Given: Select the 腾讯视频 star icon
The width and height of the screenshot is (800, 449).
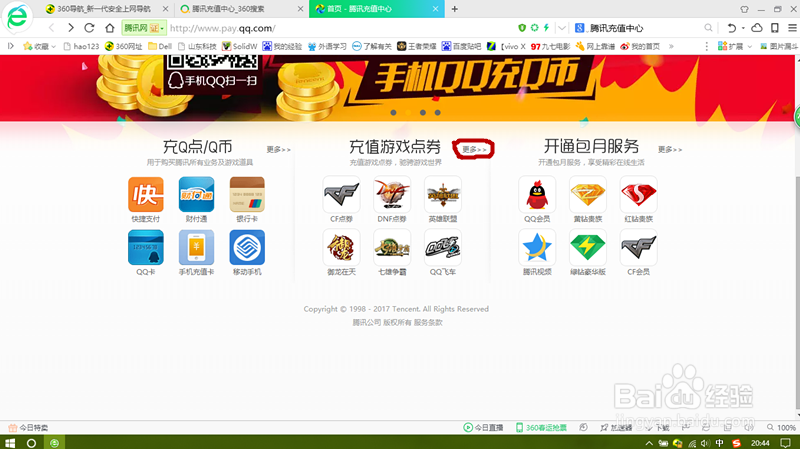Looking at the screenshot, I should pyautogui.click(x=537, y=247).
